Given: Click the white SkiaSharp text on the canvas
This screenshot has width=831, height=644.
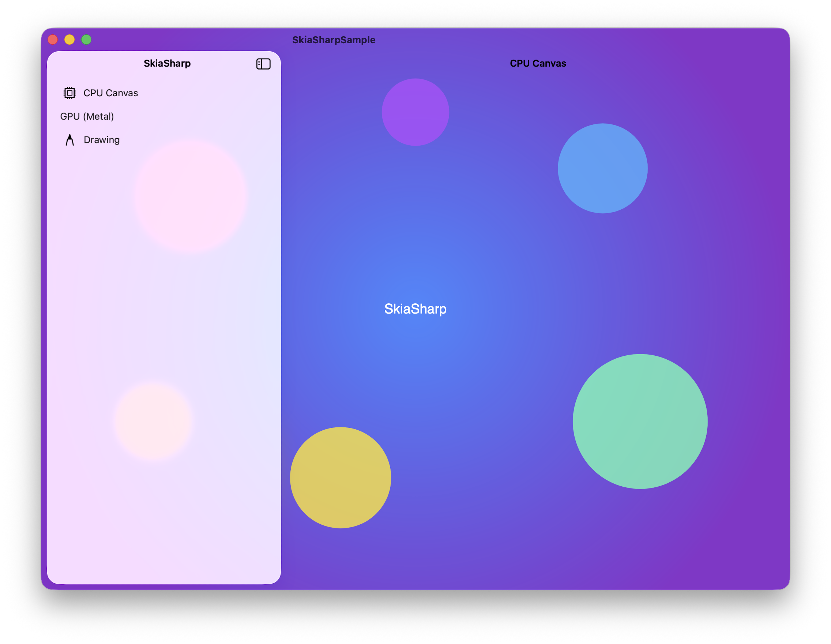Looking at the screenshot, I should pyautogui.click(x=415, y=309).
